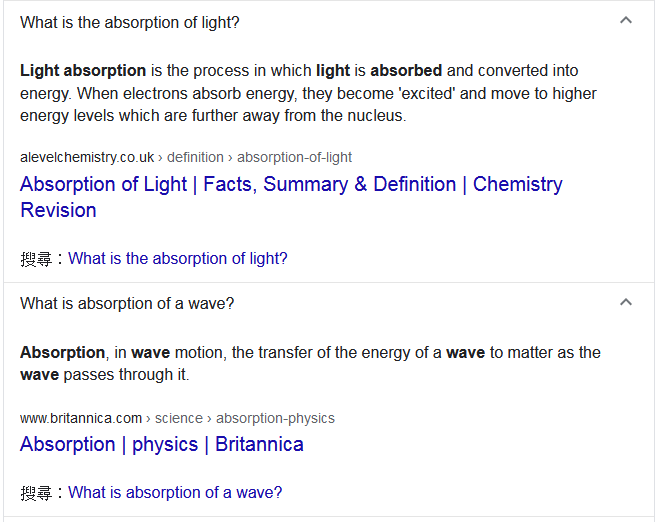Open the "Absorption | physics | Britannica" link
662x522 pixels.
tap(162, 444)
